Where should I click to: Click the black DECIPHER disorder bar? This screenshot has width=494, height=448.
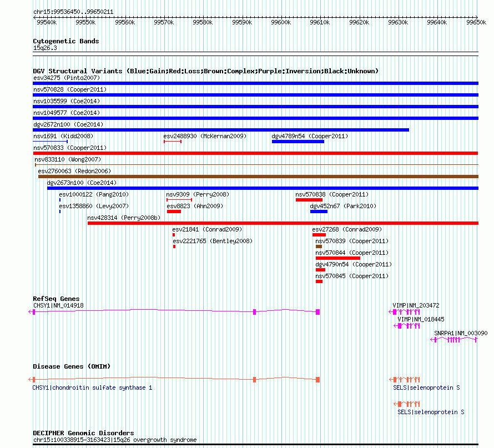[255, 445]
